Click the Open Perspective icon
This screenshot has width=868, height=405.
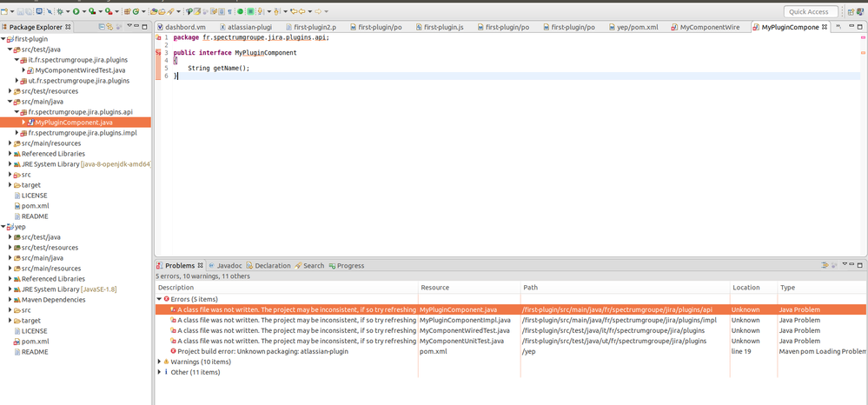click(x=851, y=11)
